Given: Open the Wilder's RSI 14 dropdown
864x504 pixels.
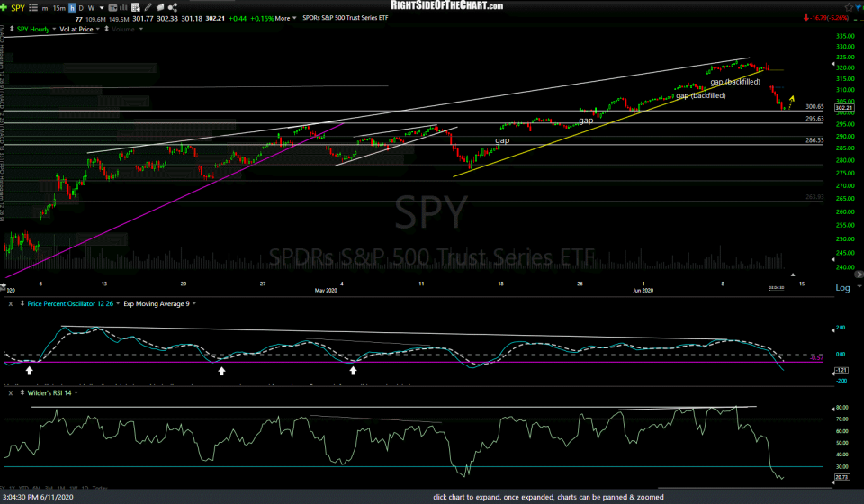Looking at the screenshot, I should click(x=76, y=392).
